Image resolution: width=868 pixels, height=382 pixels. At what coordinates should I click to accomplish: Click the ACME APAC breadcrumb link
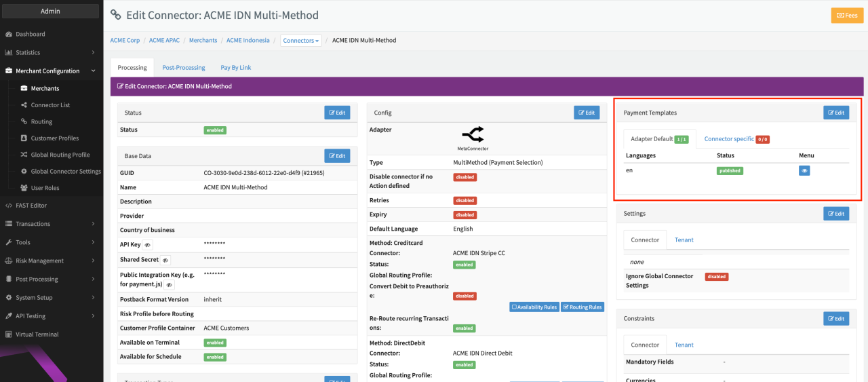[x=164, y=41]
